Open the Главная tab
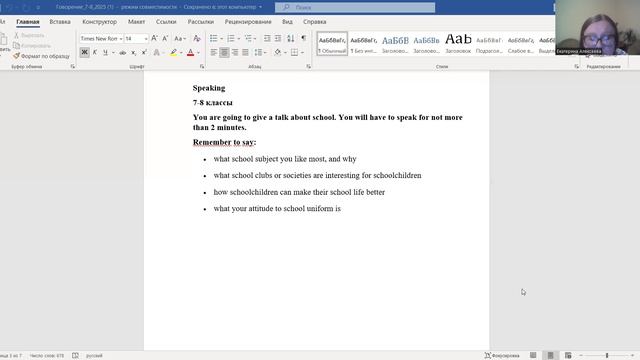This screenshot has height=360, width=640. coord(28,22)
